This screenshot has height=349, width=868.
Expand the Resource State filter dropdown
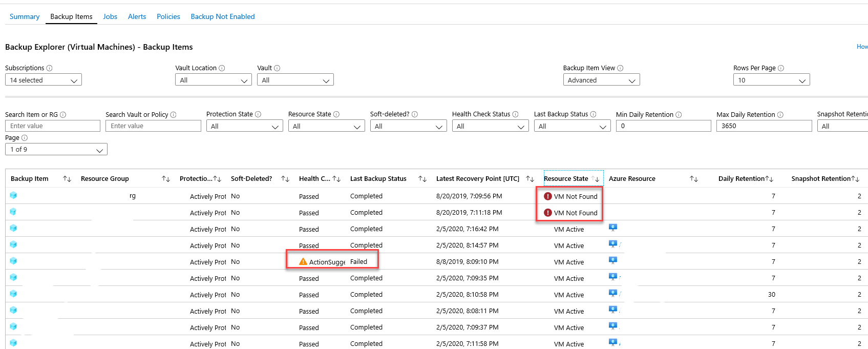327,126
